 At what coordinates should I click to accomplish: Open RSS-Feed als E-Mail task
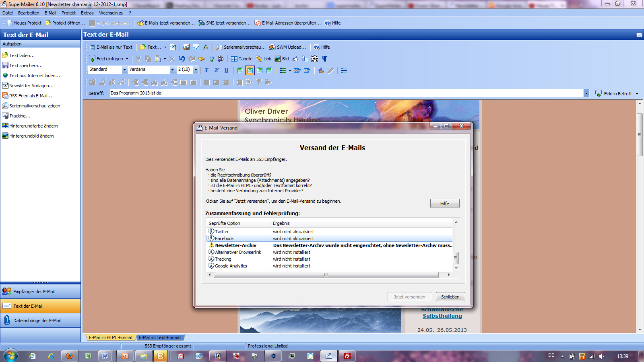(27, 96)
